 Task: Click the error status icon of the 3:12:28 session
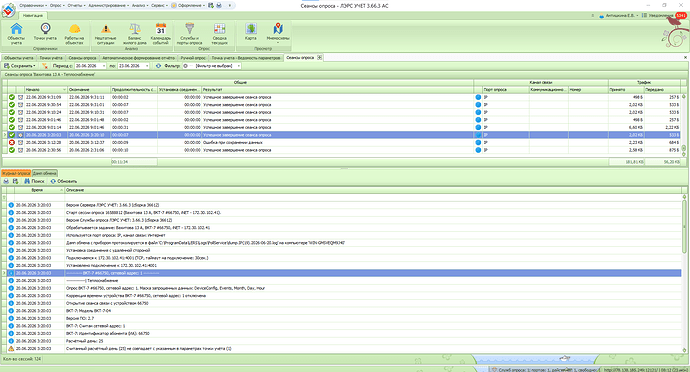pos(12,143)
